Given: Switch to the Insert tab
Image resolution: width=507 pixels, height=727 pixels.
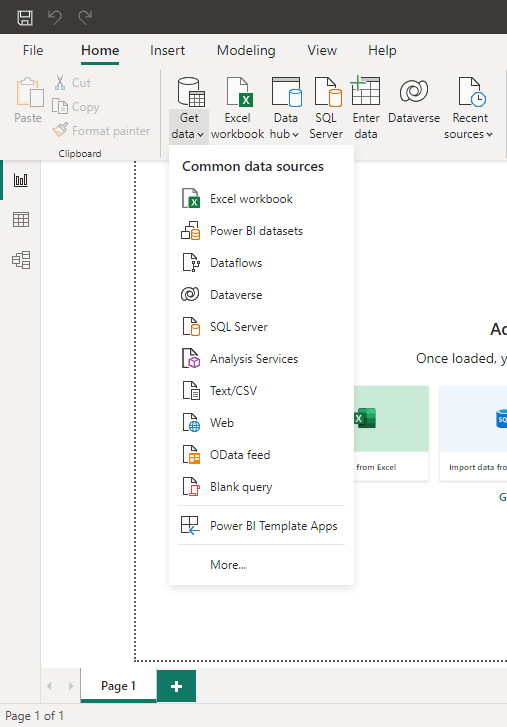Looking at the screenshot, I should click(x=167, y=50).
